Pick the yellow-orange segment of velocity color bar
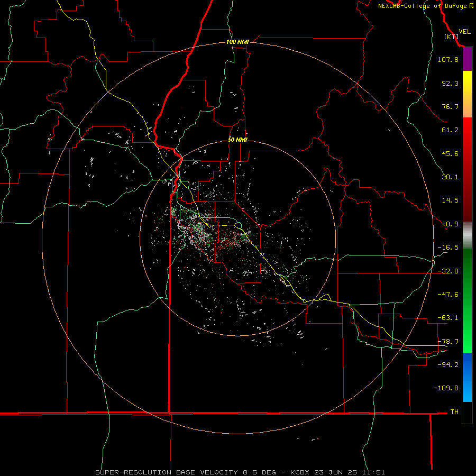 pyautogui.click(x=467, y=94)
